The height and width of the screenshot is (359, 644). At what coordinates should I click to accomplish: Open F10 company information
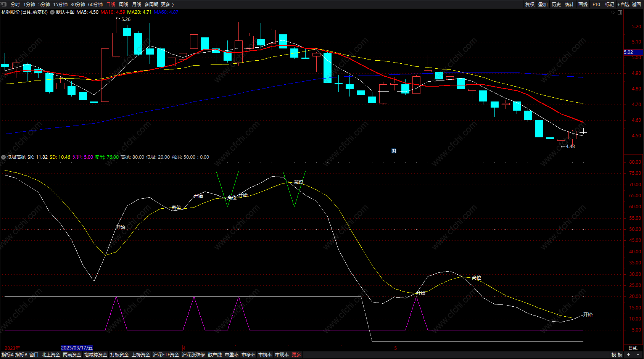596,4
